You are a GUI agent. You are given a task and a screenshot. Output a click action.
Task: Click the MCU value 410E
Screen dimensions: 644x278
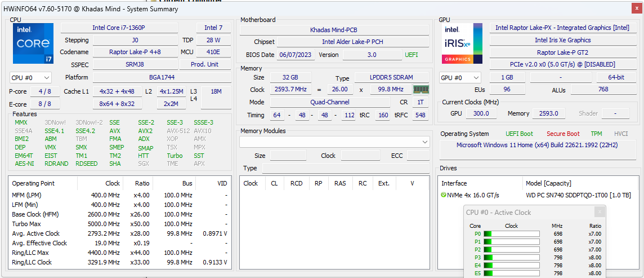(x=213, y=52)
